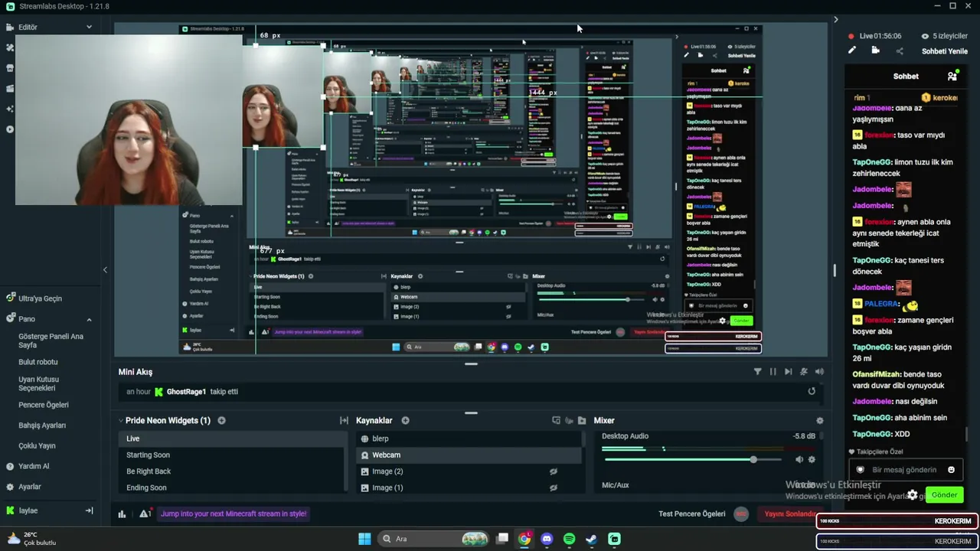Open Uyarı Kutusu Seçenekleri
Image resolution: width=980 pixels, height=551 pixels.
tap(39, 383)
